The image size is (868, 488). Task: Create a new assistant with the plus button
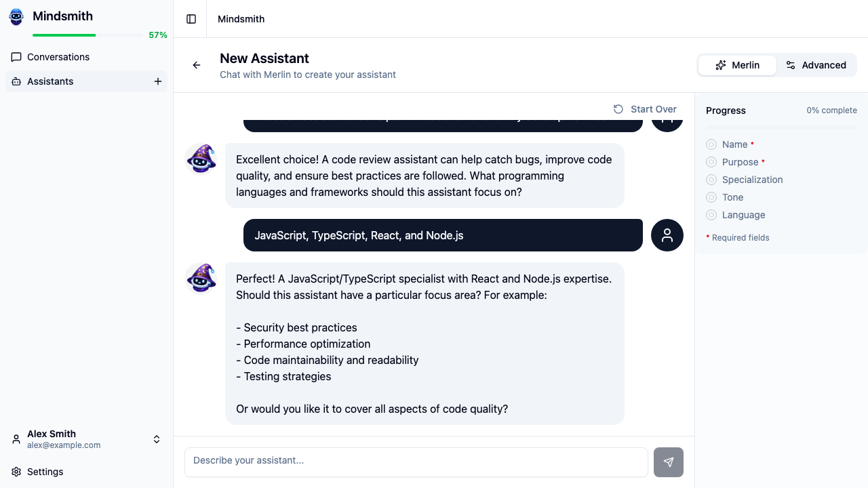tap(158, 81)
